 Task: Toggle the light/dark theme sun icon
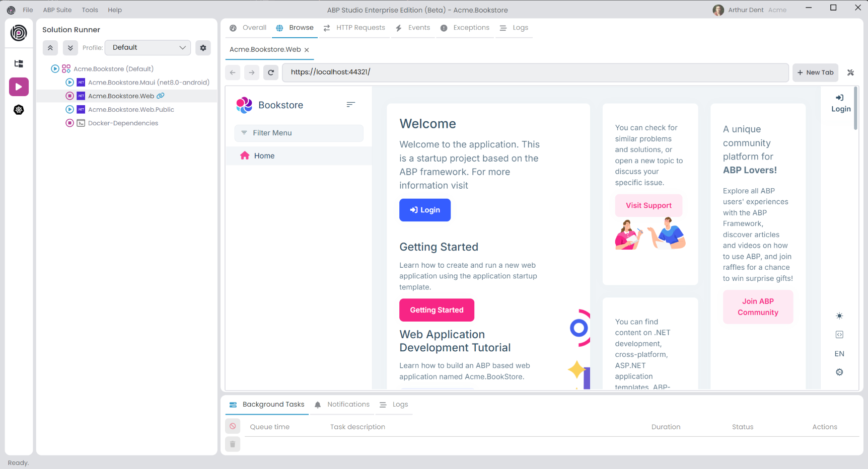pyautogui.click(x=839, y=316)
